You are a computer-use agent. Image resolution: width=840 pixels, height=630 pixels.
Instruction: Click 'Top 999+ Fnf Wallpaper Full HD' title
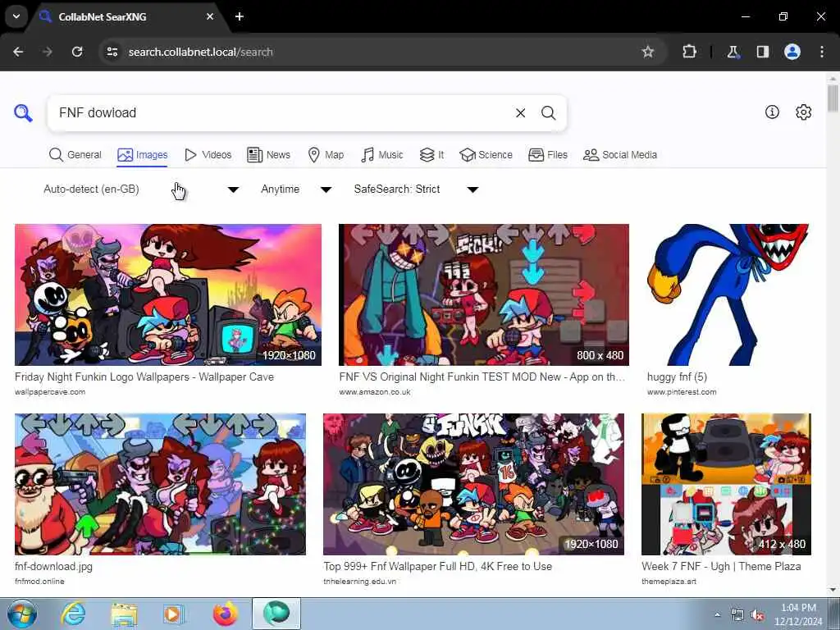438,566
